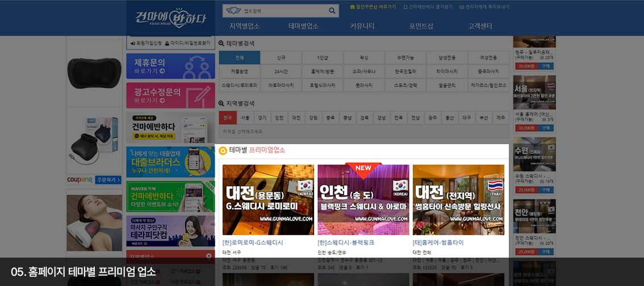The height and width of the screenshot is (286, 644).
Task: Click the map pin icon in the 지역별업소 panel
Action: tap(208, 256)
